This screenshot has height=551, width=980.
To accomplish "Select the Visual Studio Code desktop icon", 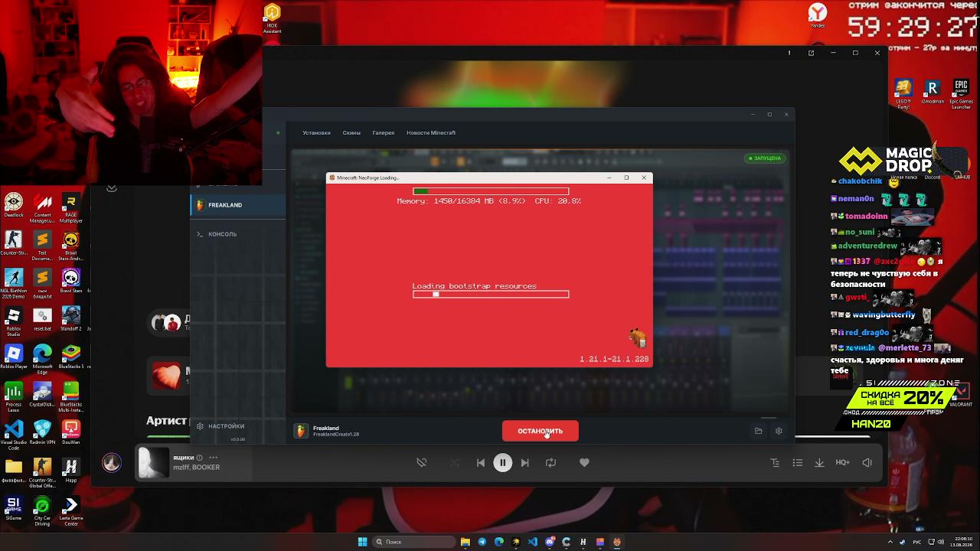I will 13,435.
